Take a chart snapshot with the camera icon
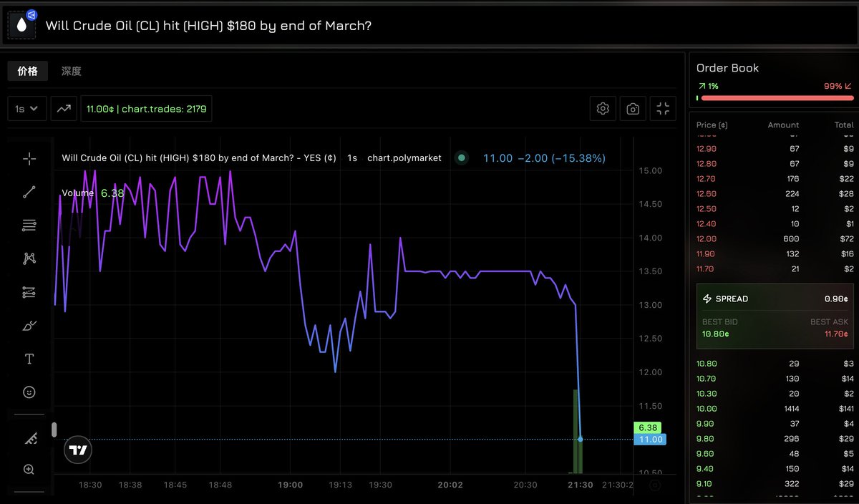 coord(633,108)
